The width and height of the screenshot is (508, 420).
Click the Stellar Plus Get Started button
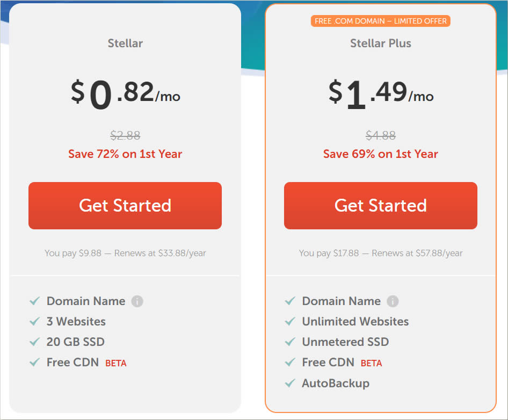[381, 206]
